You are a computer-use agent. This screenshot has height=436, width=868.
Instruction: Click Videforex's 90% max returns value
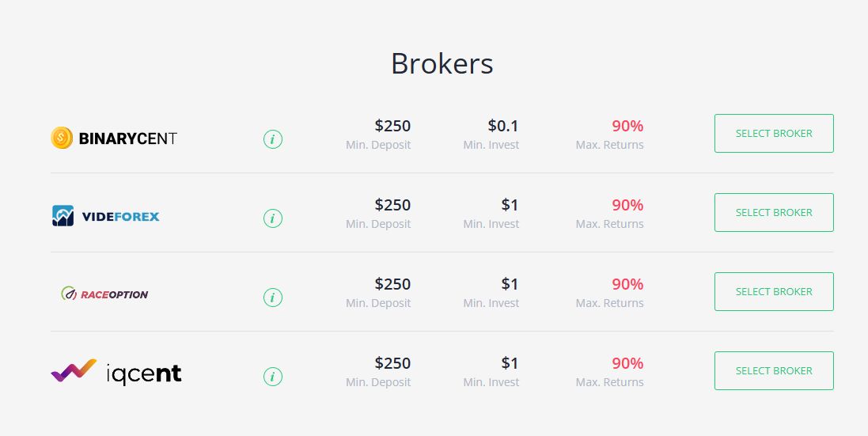pos(627,205)
